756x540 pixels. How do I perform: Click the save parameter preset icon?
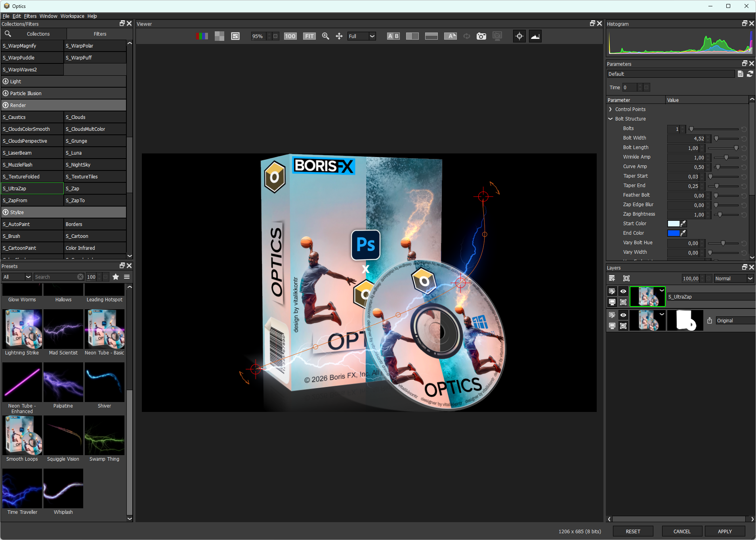pyautogui.click(x=741, y=74)
